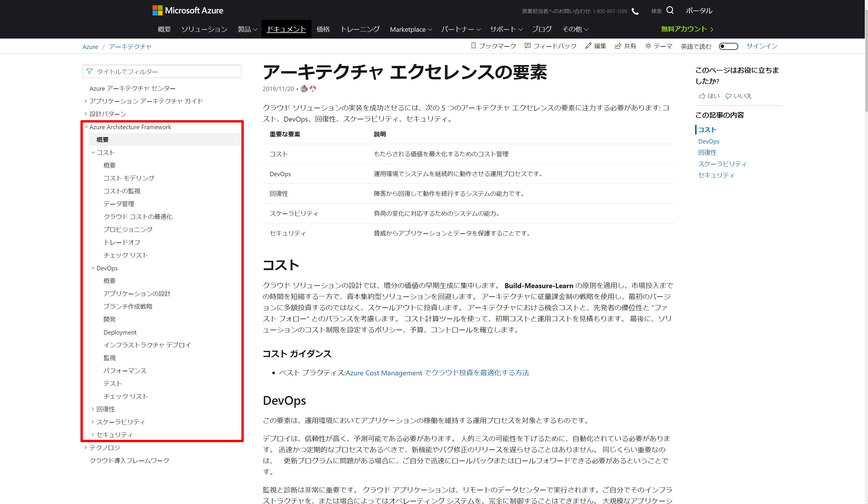Open feedback via the フィードバック icon
Image resolution: width=868 pixels, height=504 pixels.
[x=527, y=46]
